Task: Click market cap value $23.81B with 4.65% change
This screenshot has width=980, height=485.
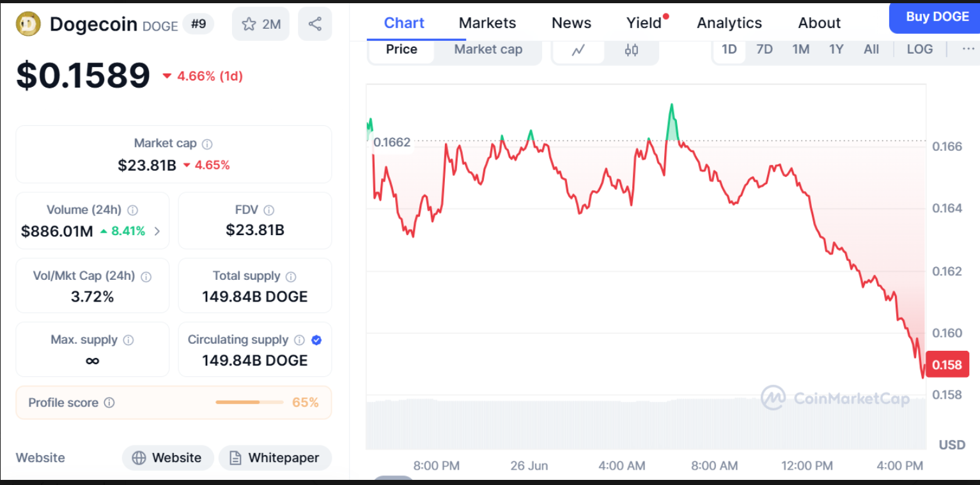Action: pos(174,166)
